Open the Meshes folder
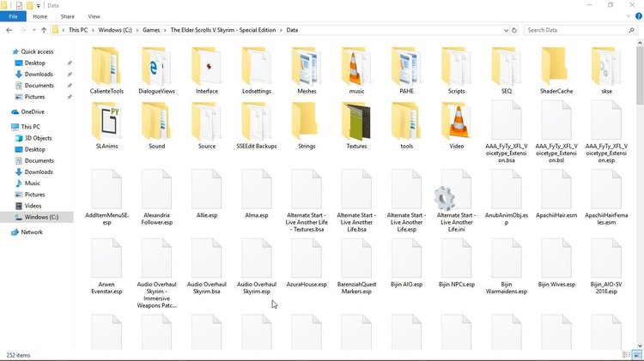This screenshot has width=644, height=361. (x=307, y=70)
